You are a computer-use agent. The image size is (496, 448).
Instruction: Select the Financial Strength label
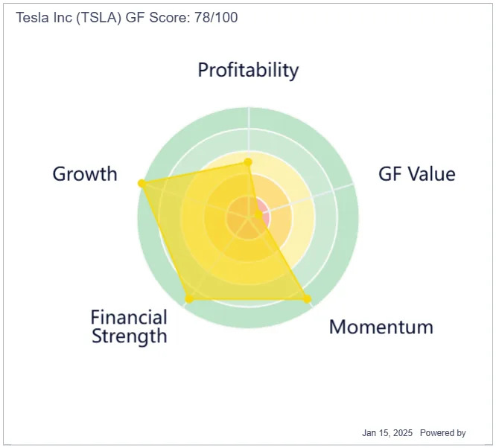coord(129,327)
